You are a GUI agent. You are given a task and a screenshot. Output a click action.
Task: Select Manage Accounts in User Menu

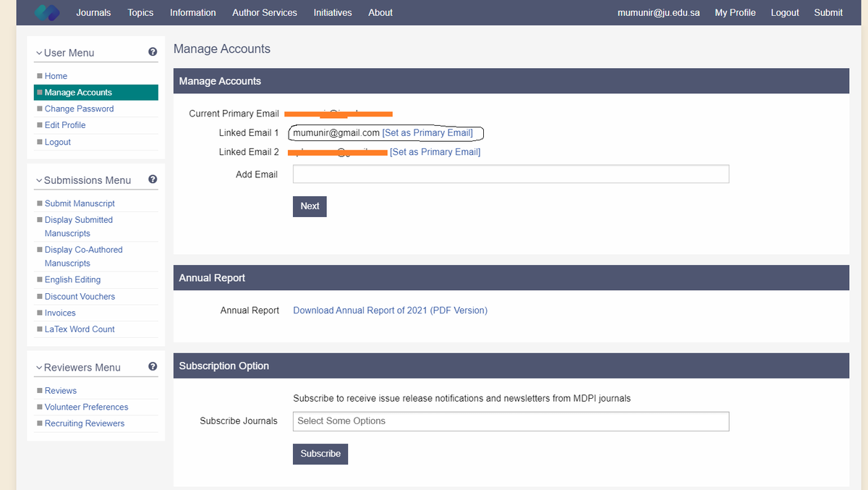(x=95, y=93)
